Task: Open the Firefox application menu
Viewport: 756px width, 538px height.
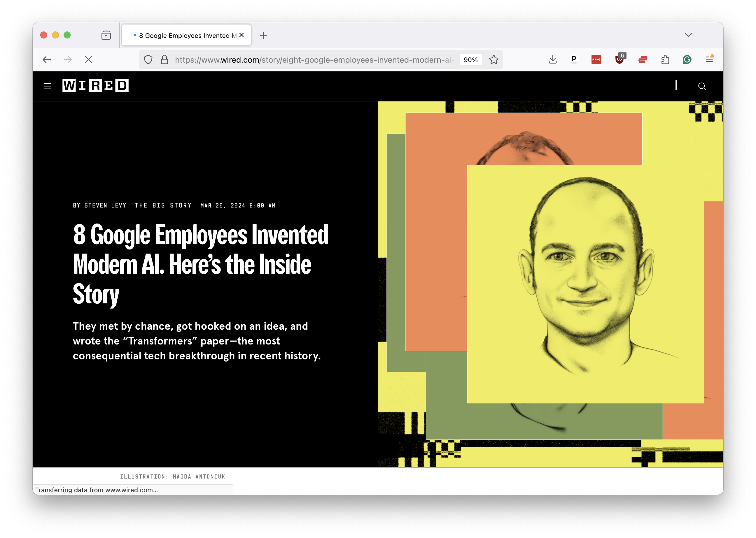Action: coord(709,59)
